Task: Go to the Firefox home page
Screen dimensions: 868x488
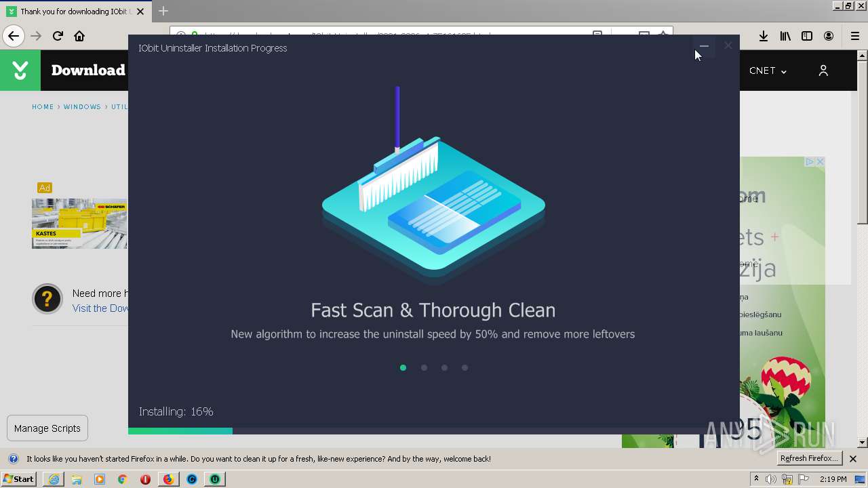Action: pyautogui.click(x=79, y=36)
